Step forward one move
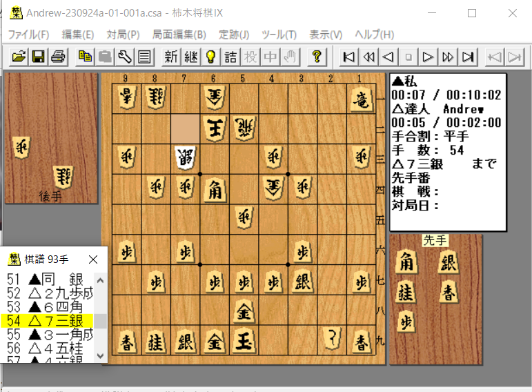The width and height of the screenshot is (532, 392). pos(428,57)
